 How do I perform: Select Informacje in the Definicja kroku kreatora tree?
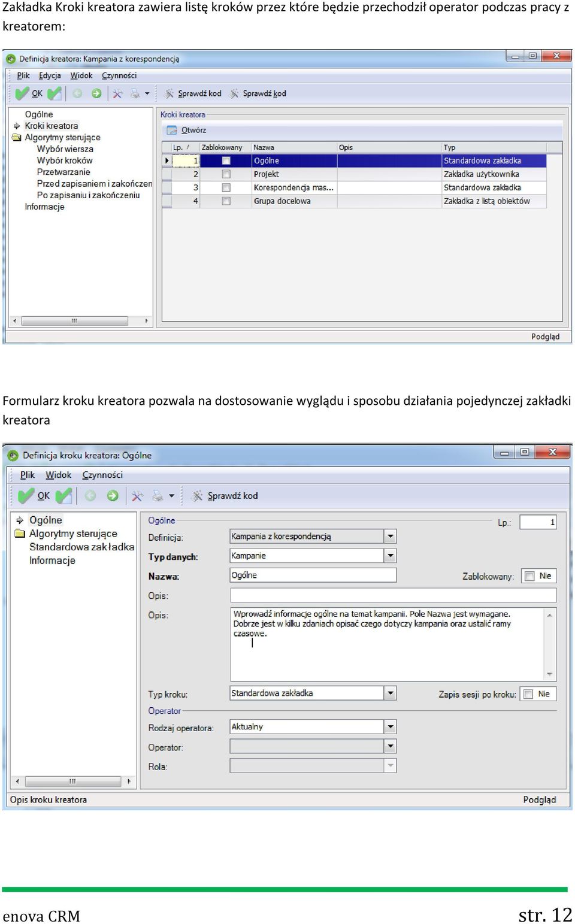[52, 561]
